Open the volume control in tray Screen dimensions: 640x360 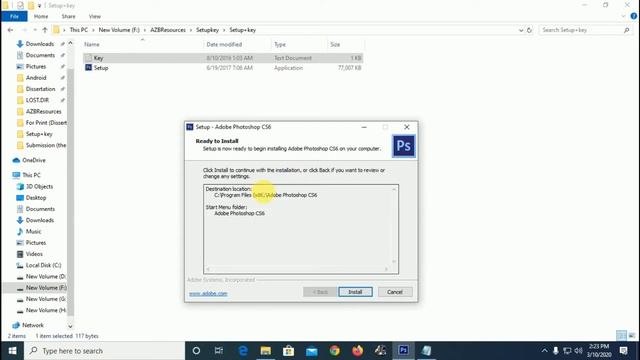point(578,351)
